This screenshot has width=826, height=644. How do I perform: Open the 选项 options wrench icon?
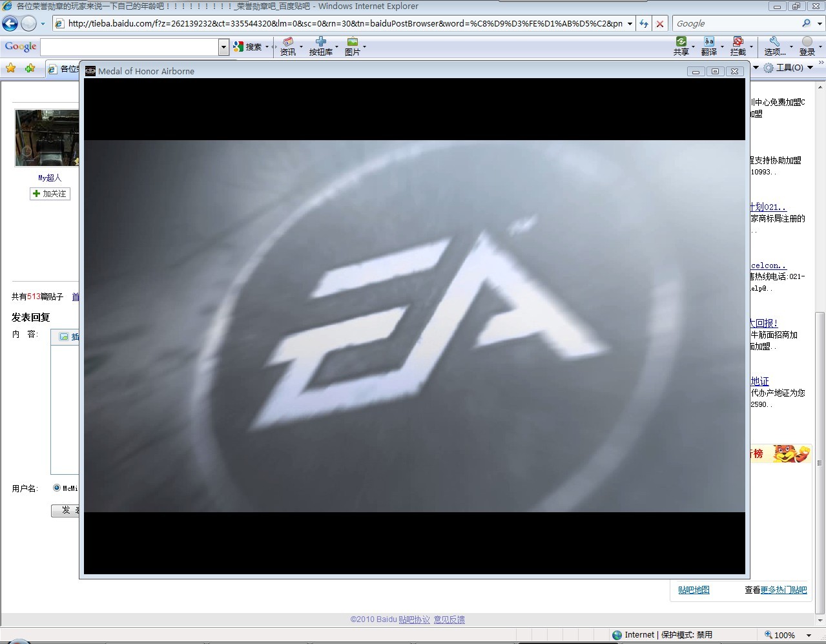[x=774, y=47]
